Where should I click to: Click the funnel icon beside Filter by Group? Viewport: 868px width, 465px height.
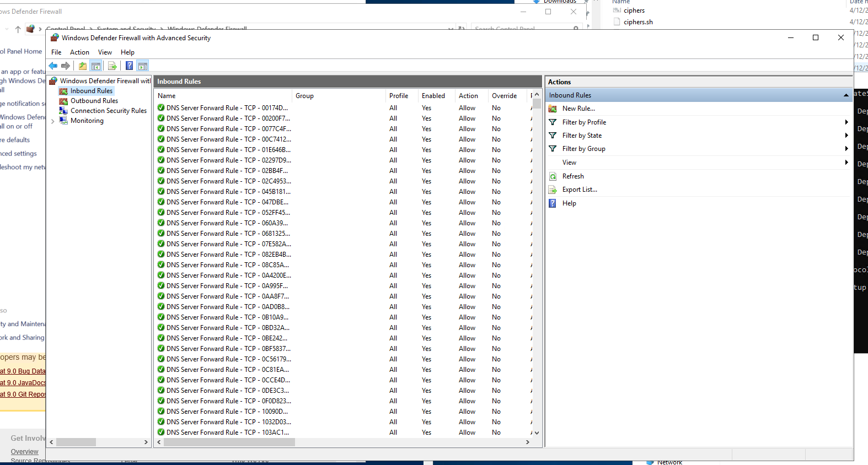(553, 149)
